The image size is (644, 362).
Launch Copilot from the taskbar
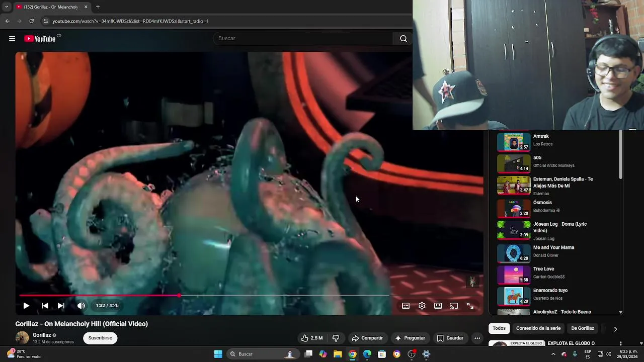coord(323,354)
